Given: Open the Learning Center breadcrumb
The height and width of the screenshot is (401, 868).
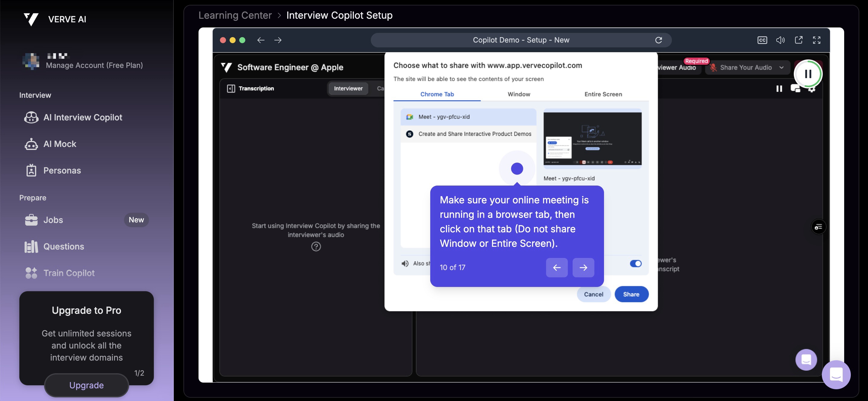Looking at the screenshot, I should (235, 15).
